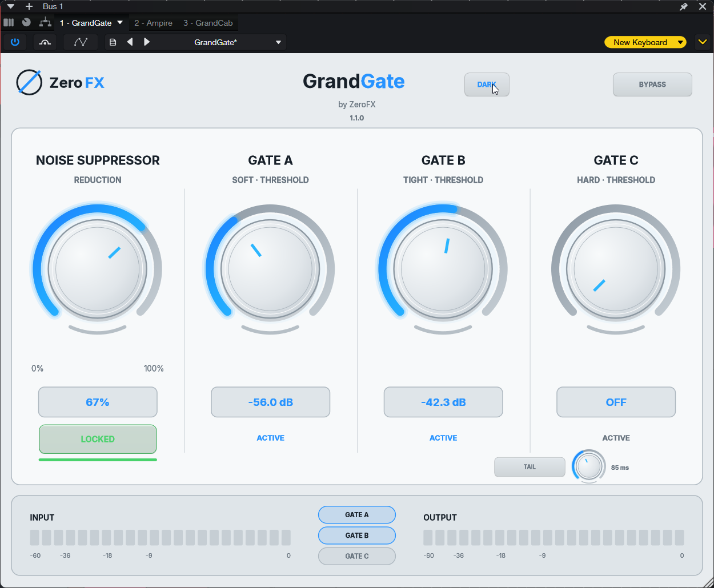Click the 85 ms tail value

pos(620,468)
